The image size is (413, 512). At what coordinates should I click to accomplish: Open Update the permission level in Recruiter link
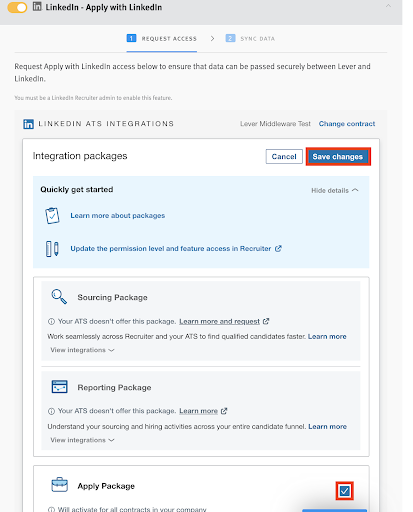tap(171, 249)
